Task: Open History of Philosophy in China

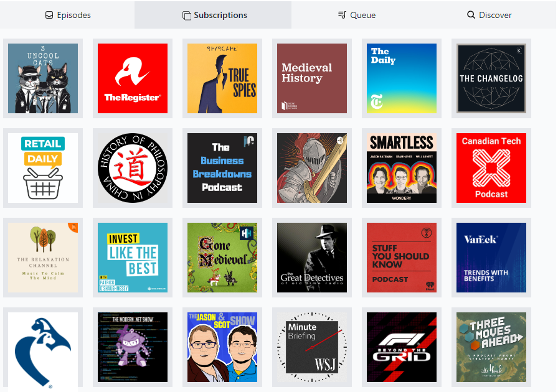Action: point(133,168)
